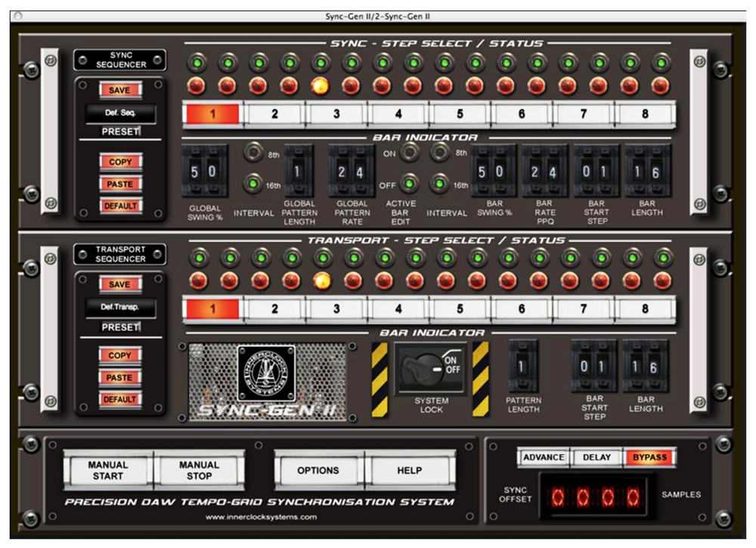Click the last red Sync status LED
The height and width of the screenshot is (548, 756).
(660, 85)
